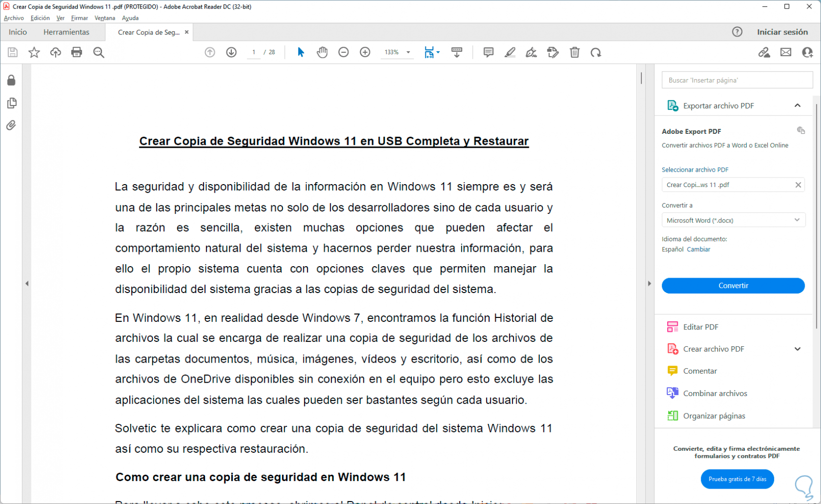Switch to the Herramientas tab
The height and width of the screenshot is (504, 821).
pyautogui.click(x=67, y=32)
